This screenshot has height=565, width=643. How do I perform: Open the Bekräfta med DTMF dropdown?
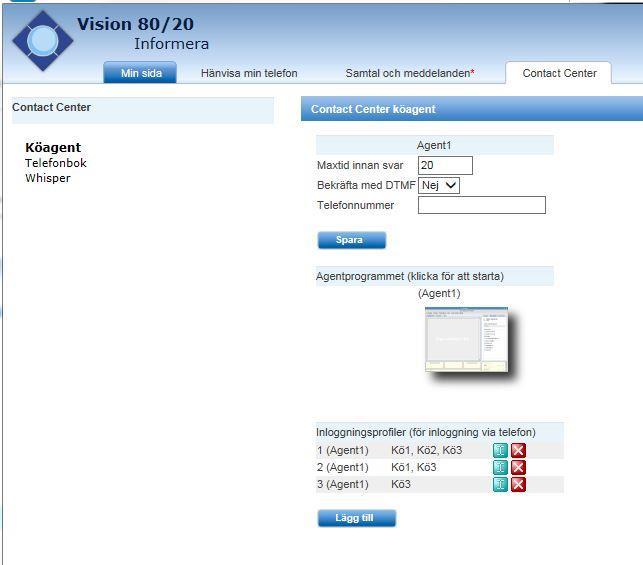click(439, 185)
